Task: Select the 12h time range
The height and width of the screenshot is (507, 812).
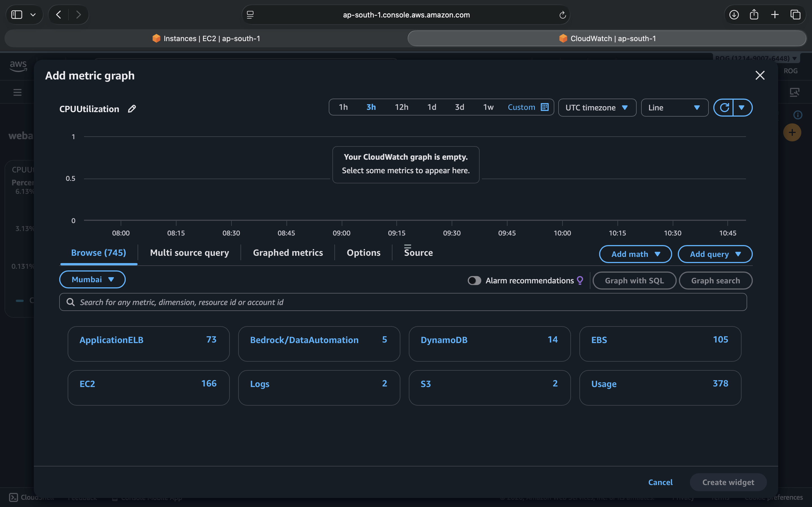Action: point(401,107)
